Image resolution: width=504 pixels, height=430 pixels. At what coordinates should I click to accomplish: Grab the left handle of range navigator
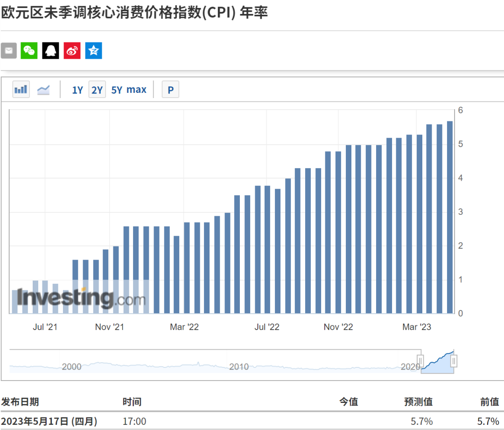[420, 361]
